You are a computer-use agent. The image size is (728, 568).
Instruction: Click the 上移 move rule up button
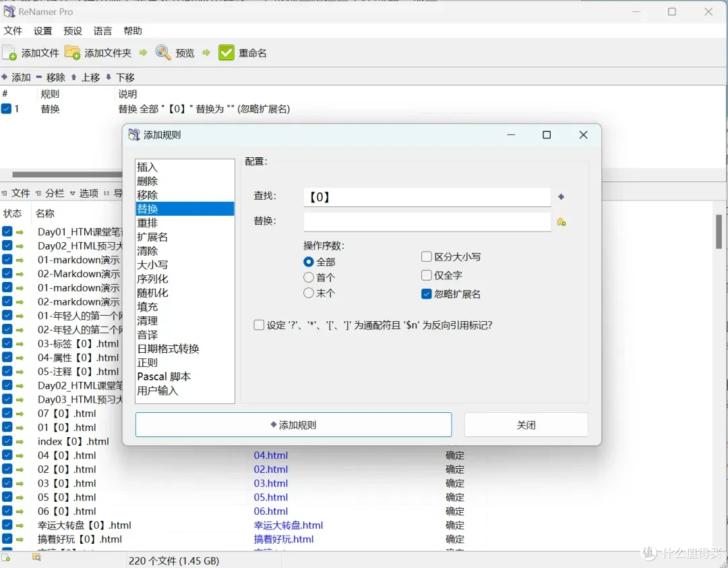(86, 77)
